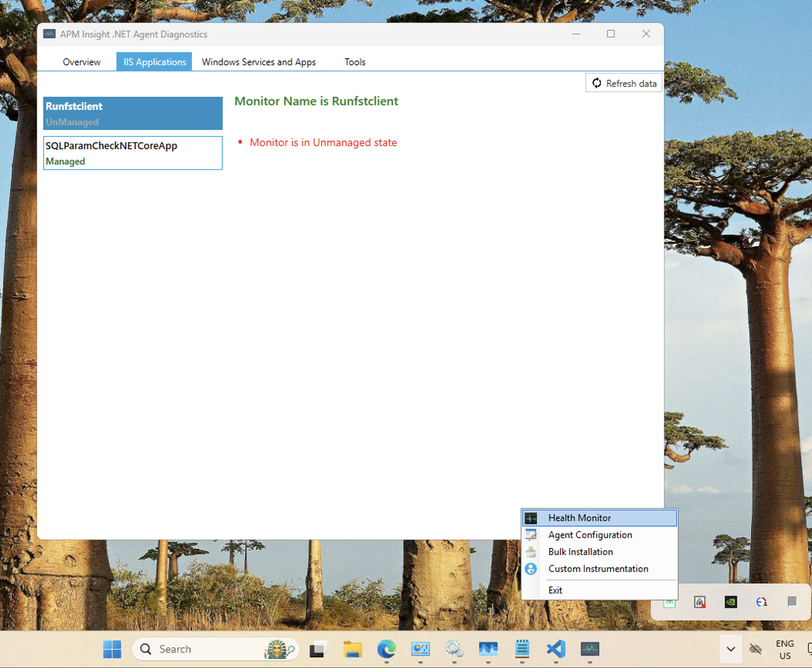This screenshot has height=668, width=812.
Task: Select the SQLParamCheckNETCoreApp application entry
Action: point(133,153)
